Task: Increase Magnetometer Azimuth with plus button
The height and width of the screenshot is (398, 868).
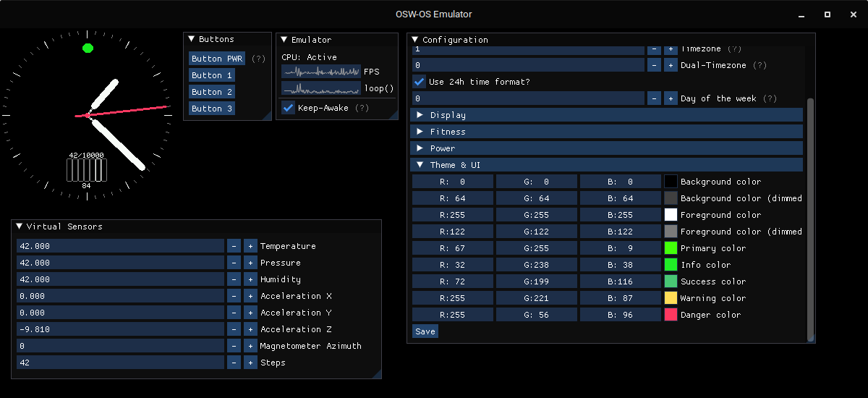Action: point(250,346)
